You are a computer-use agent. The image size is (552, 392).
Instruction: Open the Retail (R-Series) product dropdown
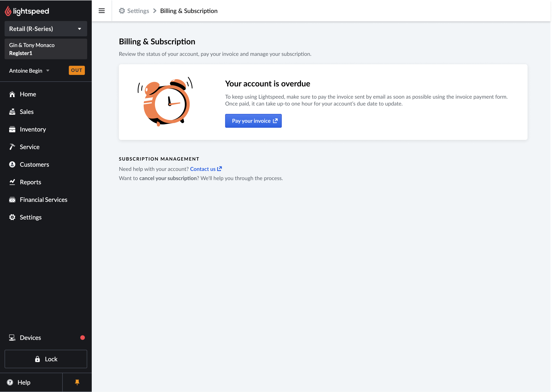(x=46, y=29)
